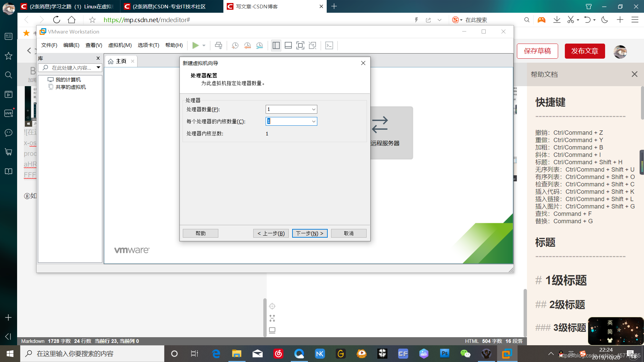The image size is (644, 362).
Task: Click the VMware power on button
Action: click(x=196, y=45)
